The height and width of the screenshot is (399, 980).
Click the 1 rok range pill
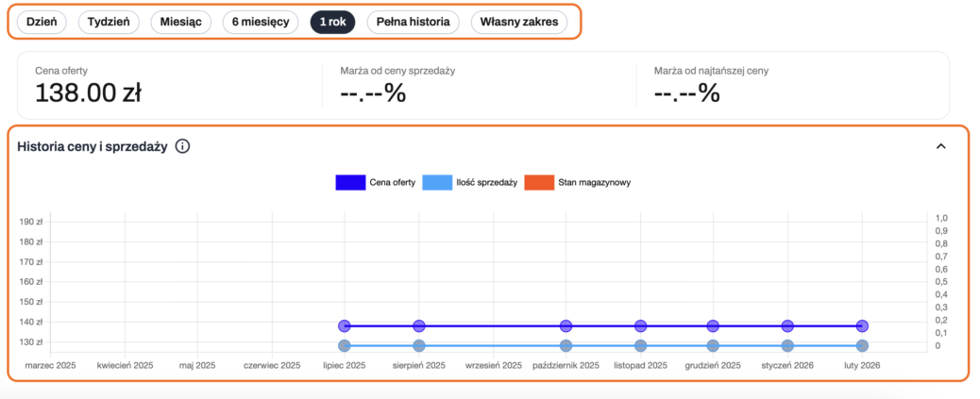pos(332,22)
